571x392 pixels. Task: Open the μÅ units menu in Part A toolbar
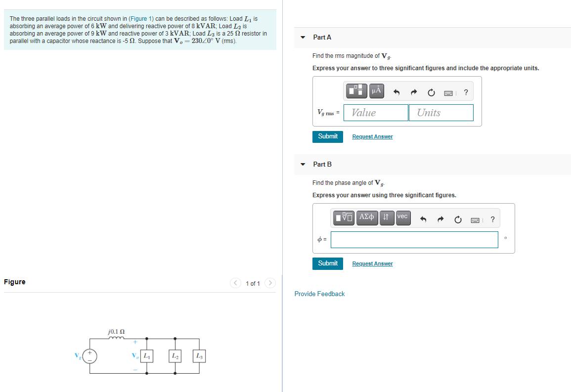[376, 91]
